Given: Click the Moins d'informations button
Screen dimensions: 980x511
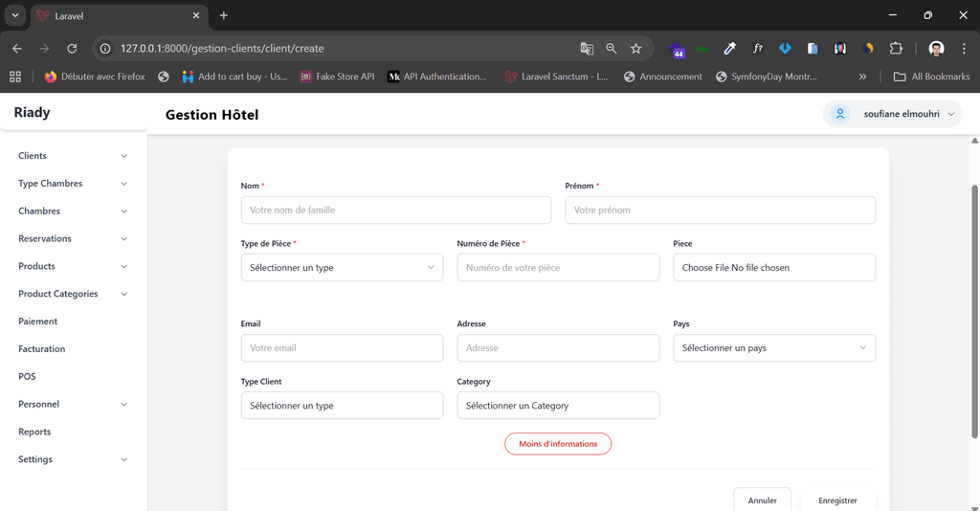Looking at the screenshot, I should [558, 444].
